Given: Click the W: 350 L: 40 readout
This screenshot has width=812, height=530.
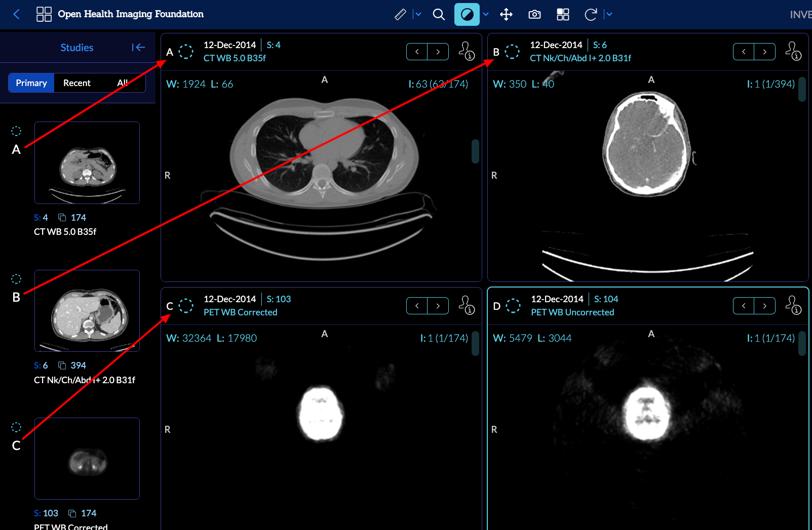Looking at the screenshot, I should point(523,84).
